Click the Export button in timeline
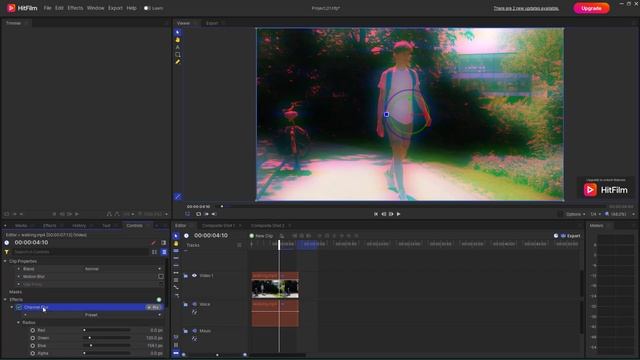This screenshot has height=360, width=640. pyautogui.click(x=571, y=236)
